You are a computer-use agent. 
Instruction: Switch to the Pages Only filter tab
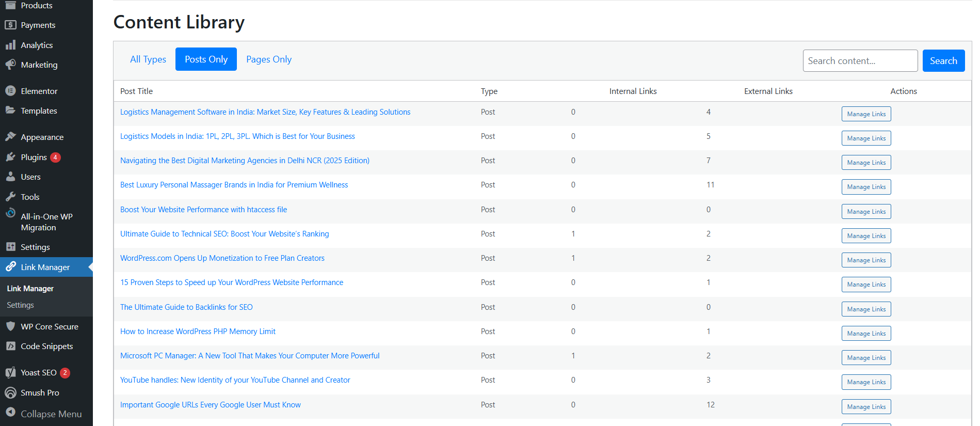[269, 59]
